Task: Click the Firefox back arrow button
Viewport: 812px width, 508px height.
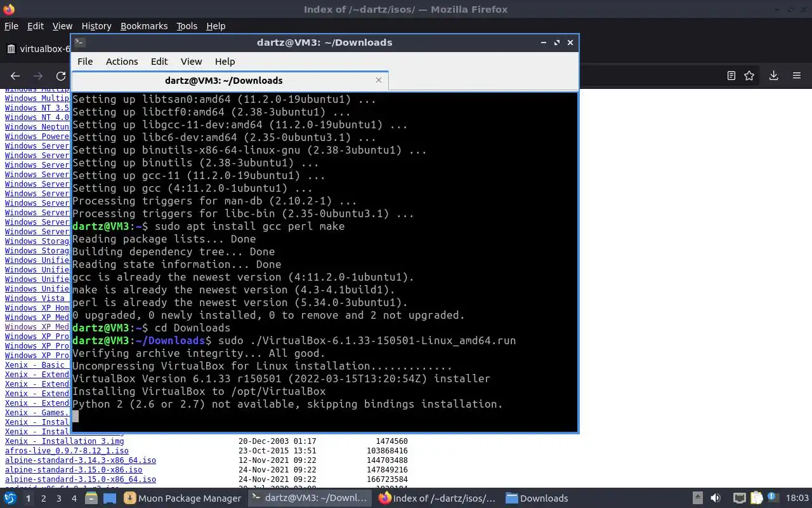Action: (15, 76)
